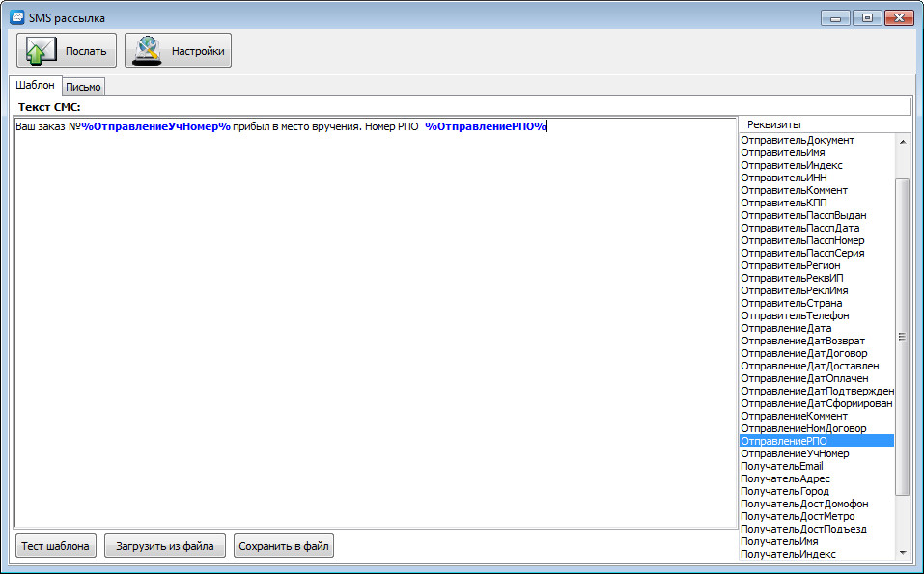Select ОтправлениеУчНомер in the list
The height and width of the screenshot is (574, 924).
tap(817, 454)
